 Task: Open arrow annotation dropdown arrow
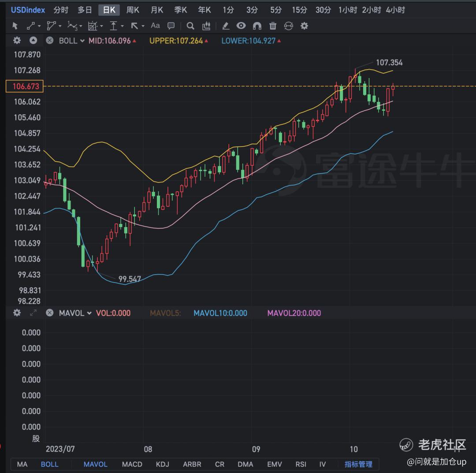(143, 26)
